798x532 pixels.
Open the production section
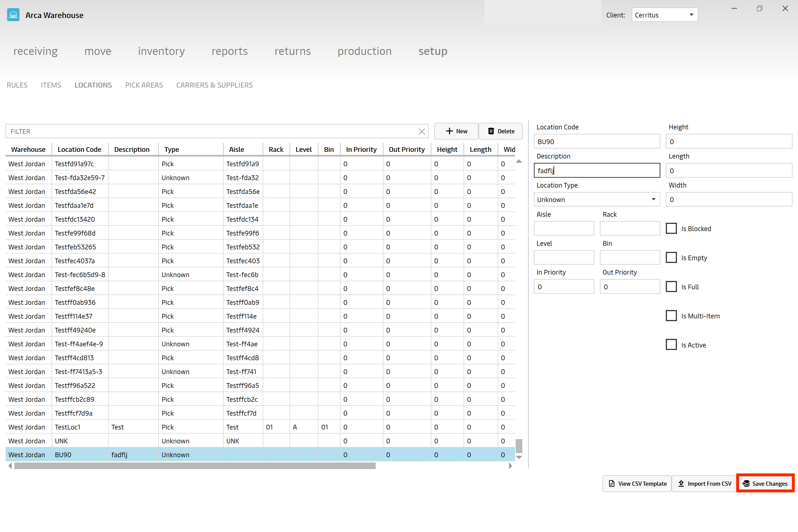pos(364,51)
